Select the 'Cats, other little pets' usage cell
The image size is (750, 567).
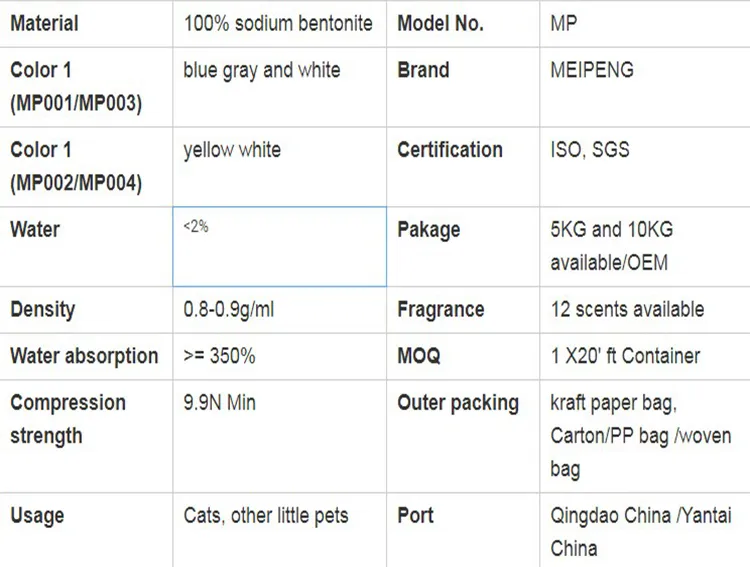(266, 516)
